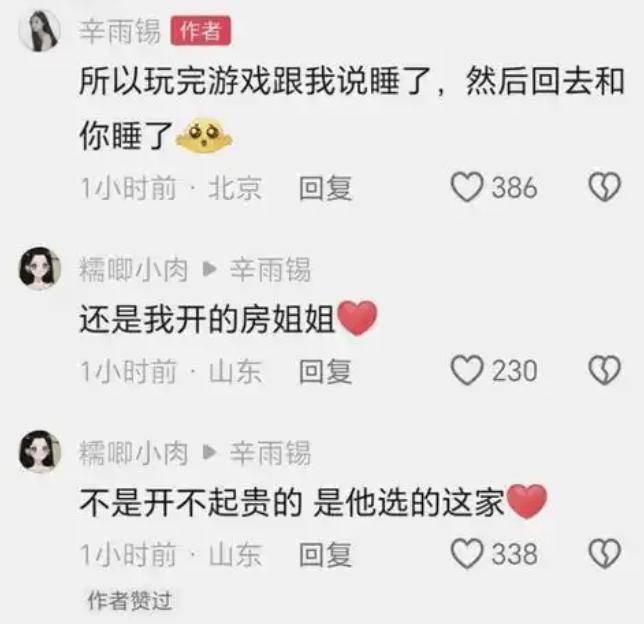
Task: Open 糯唧小肉 avatar on third comment
Action: click(x=39, y=452)
